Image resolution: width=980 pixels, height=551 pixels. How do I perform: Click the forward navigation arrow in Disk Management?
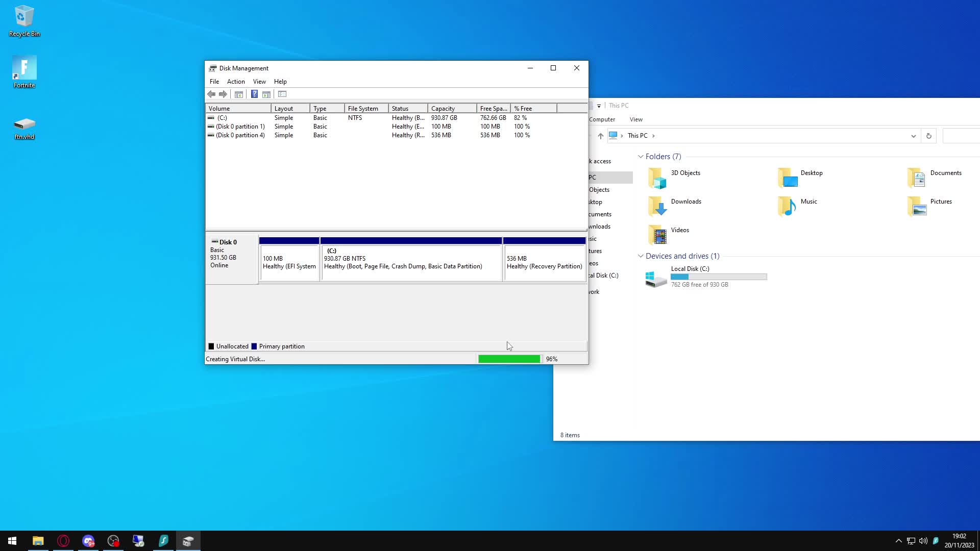tap(223, 94)
